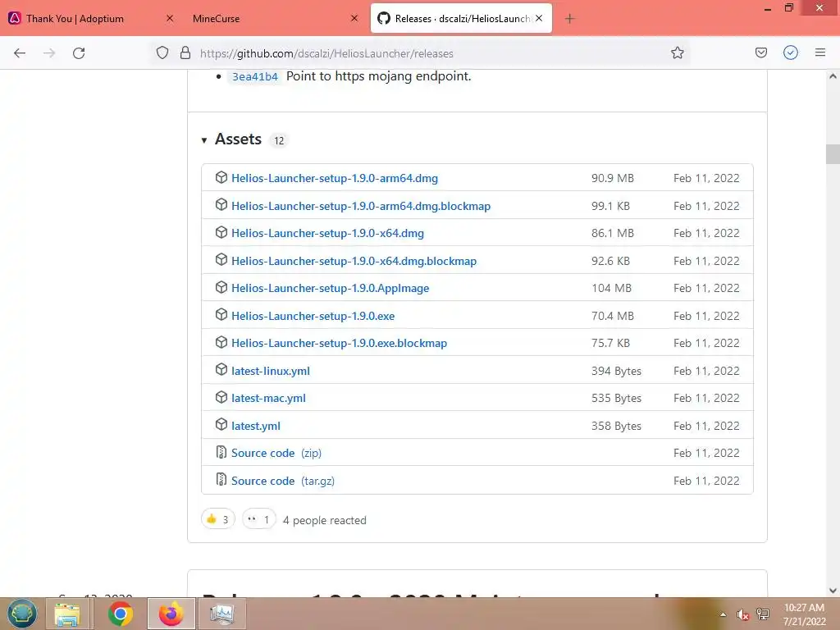The image size is (840, 630).
Task: Click the package icon beside latest-mac.yml
Action: (x=221, y=398)
